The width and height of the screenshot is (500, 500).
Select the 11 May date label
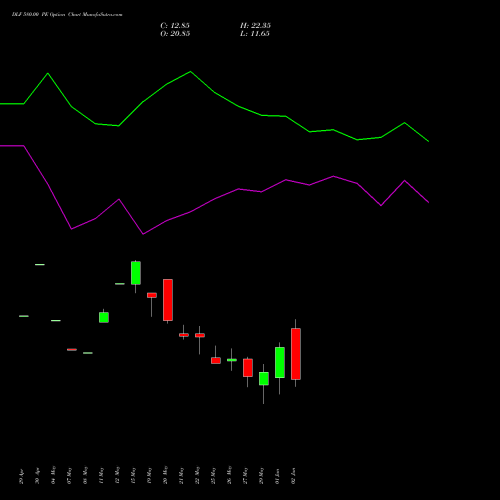click(102, 476)
